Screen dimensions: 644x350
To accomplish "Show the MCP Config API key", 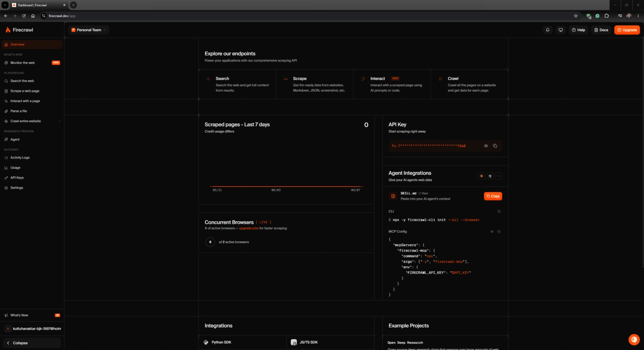I will pyautogui.click(x=492, y=232).
